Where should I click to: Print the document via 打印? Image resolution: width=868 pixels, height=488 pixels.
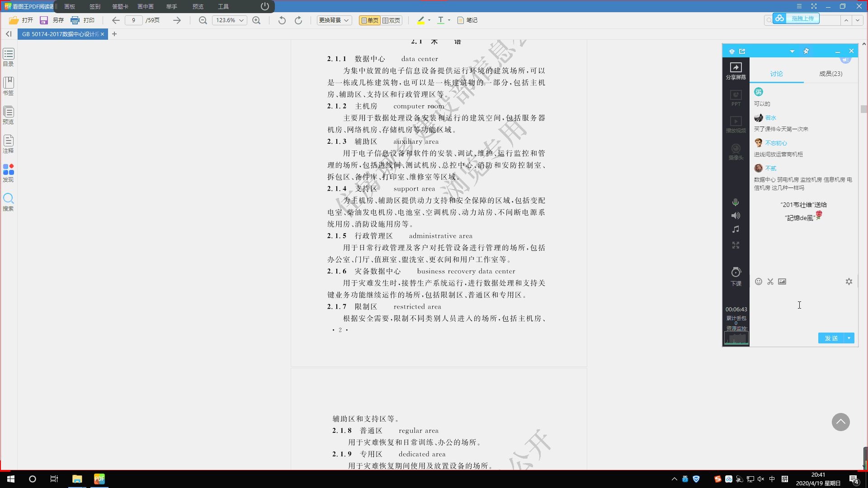[x=83, y=20]
